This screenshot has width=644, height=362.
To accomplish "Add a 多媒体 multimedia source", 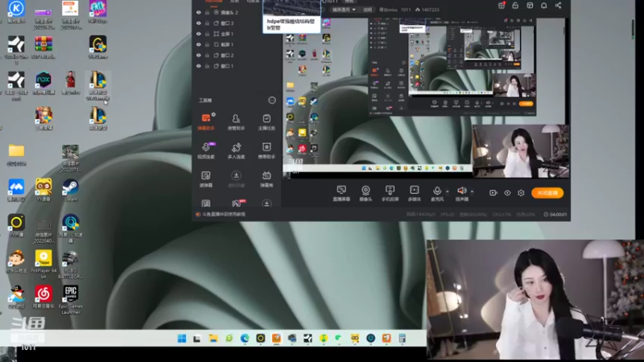I will [x=414, y=193].
